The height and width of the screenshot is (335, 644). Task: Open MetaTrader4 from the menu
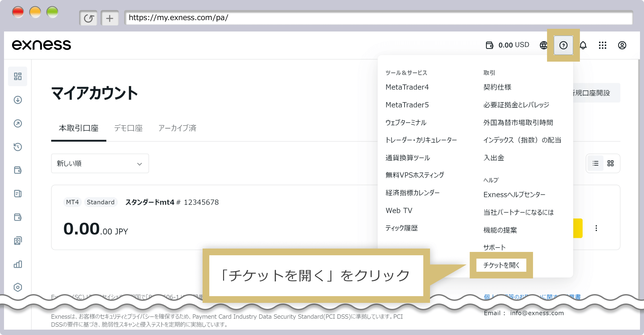tap(407, 87)
